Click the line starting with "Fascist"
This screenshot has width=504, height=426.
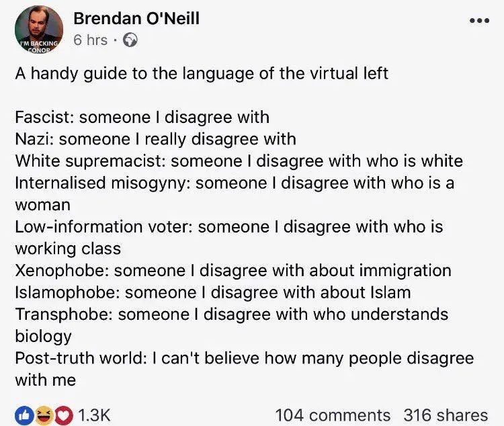(142, 117)
